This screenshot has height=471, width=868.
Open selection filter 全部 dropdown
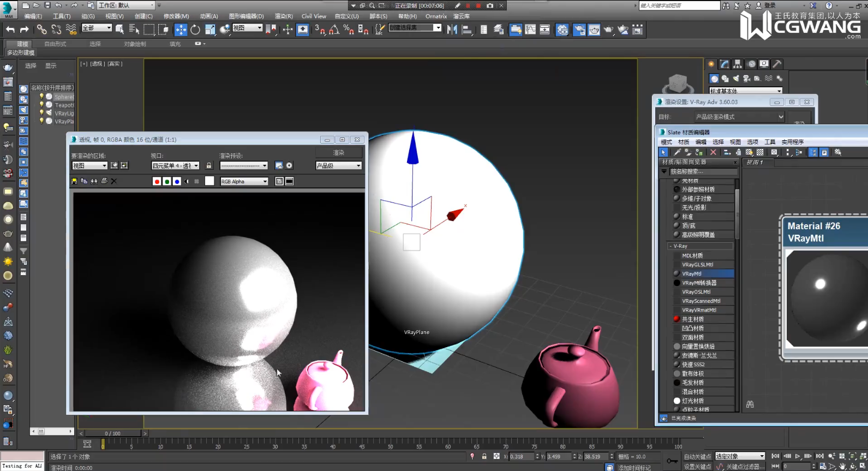click(97, 28)
